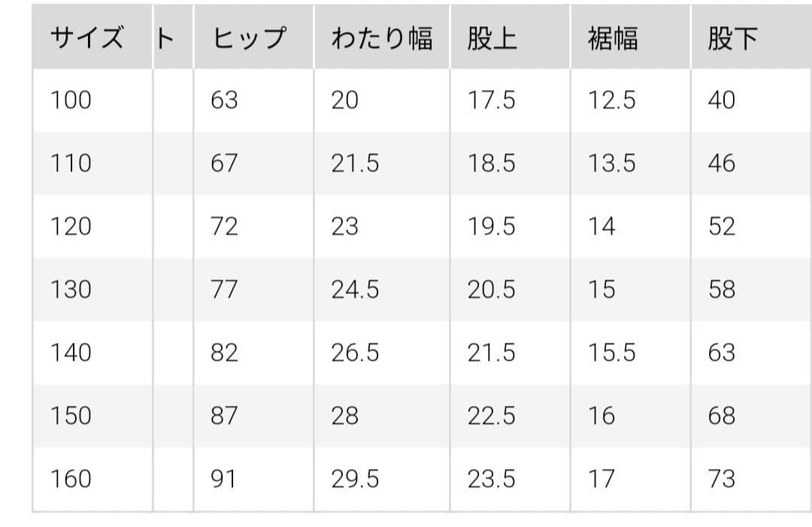
Task: Click the サイズ column header
Action: 86,39
